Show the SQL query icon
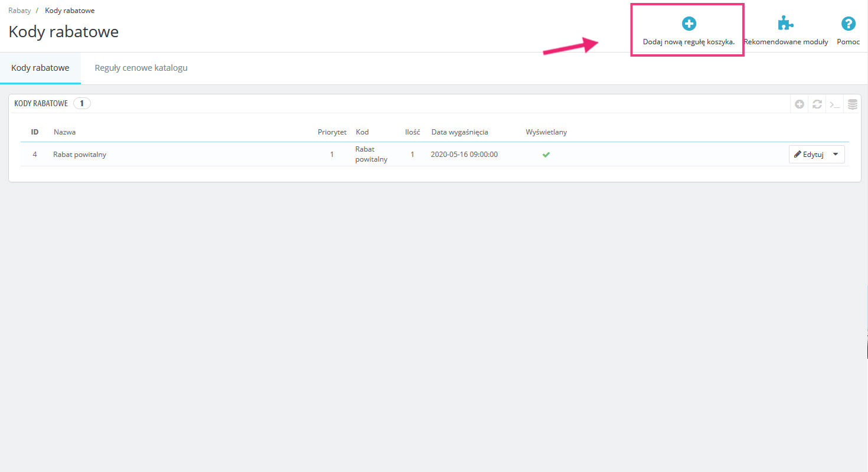 click(834, 104)
